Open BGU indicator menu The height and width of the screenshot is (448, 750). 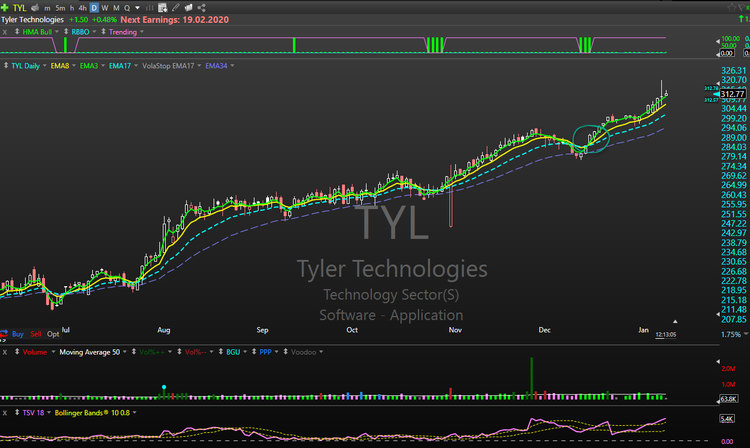245,352
